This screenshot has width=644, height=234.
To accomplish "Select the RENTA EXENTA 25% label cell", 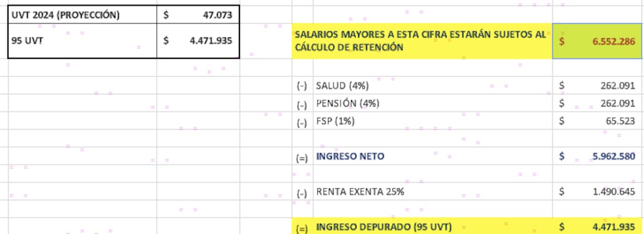I will tap(360, 192).
